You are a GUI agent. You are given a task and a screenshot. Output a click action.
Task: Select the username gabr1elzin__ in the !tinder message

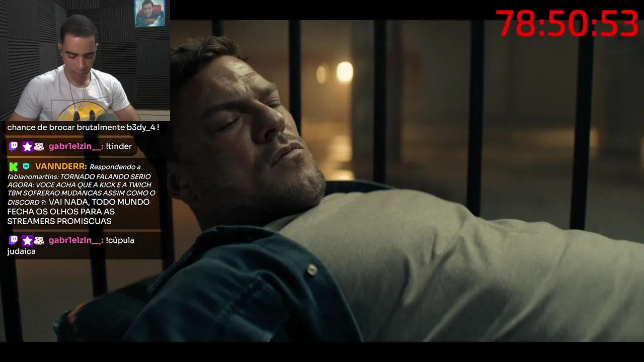pyautogui.click(x=76, y=146)
